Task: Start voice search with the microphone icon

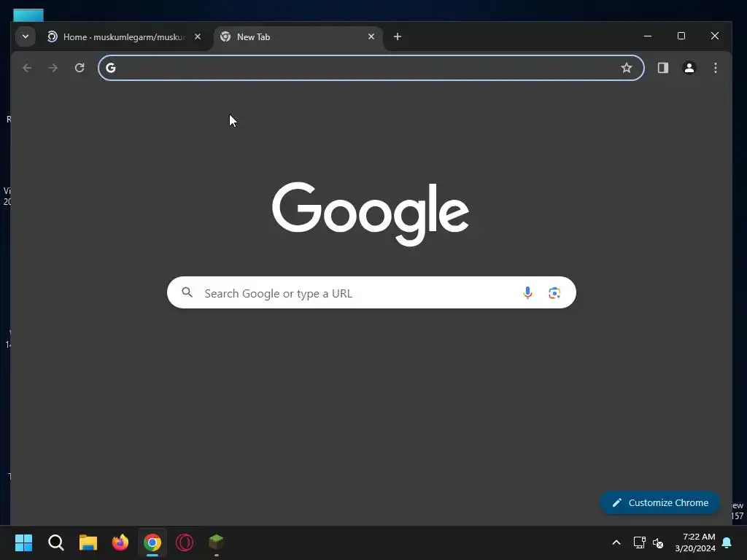Action: (527, 293)
